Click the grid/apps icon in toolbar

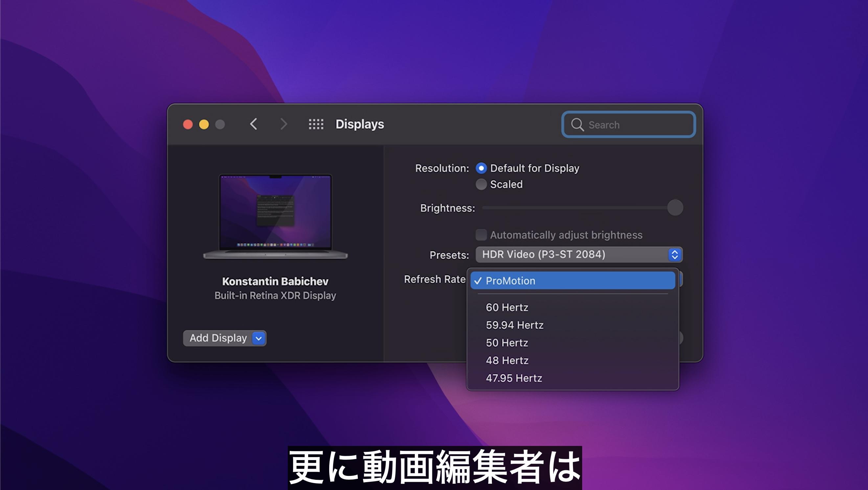coord(316,124)
